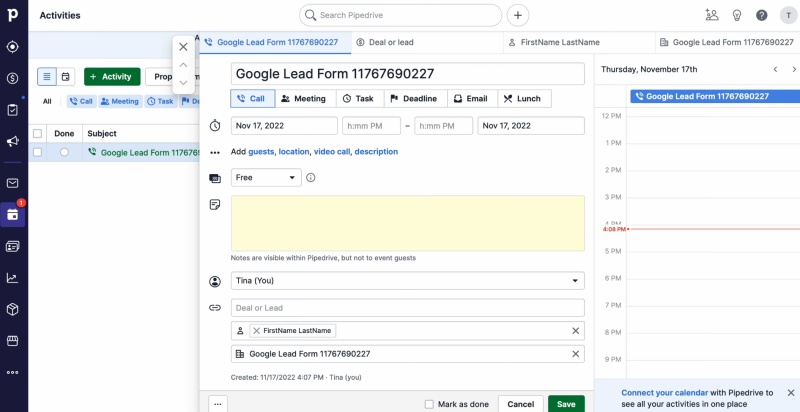This screenshot has height=412, width=800.
Task: Open Contacts card icon in sidebar
Action: click(13, 246)
